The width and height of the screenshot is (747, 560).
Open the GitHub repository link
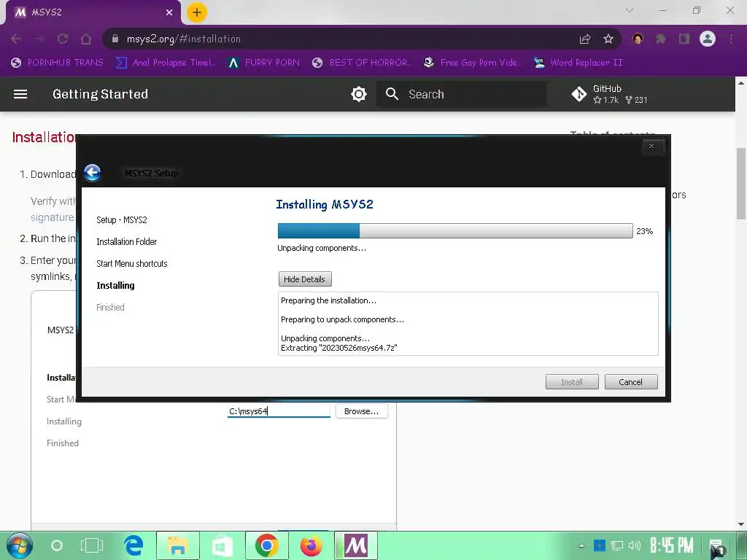pos(610,94)
